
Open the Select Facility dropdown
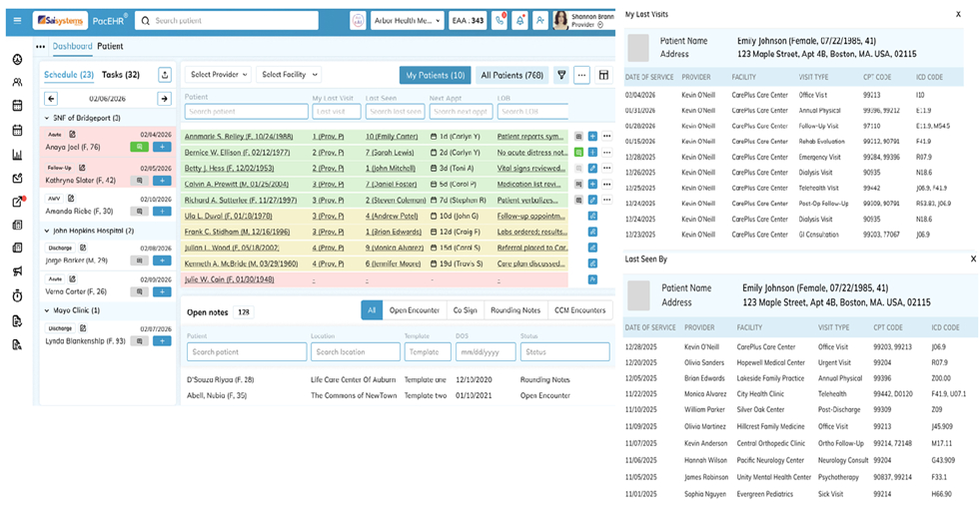289,75
